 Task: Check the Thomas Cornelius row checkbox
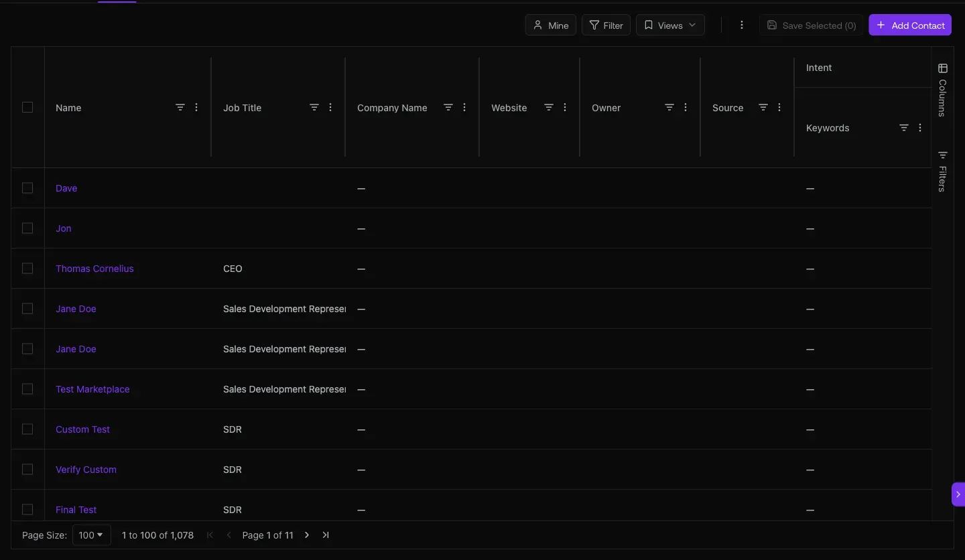click(x=27, y=268)
